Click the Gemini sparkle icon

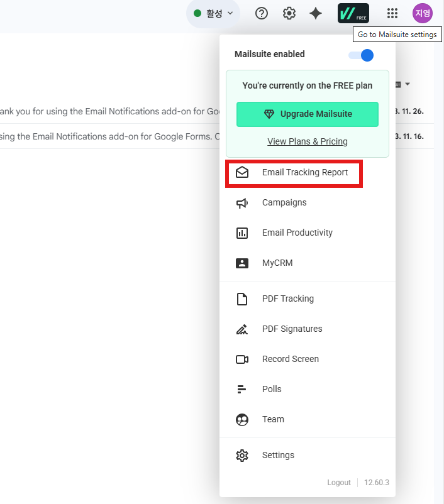point(316,13)
